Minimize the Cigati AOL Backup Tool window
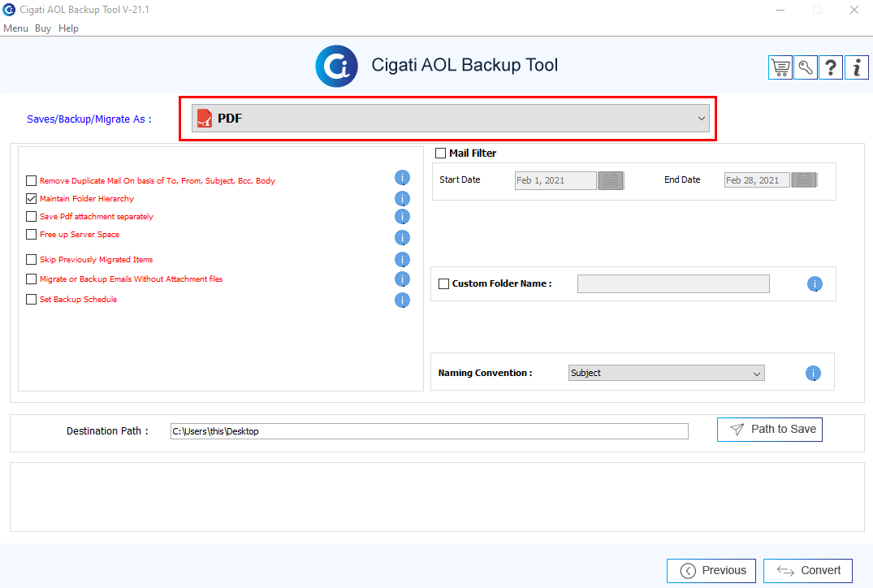Image resolution: width=873 pixels, height=588 pixels. (x=780, y=10)
